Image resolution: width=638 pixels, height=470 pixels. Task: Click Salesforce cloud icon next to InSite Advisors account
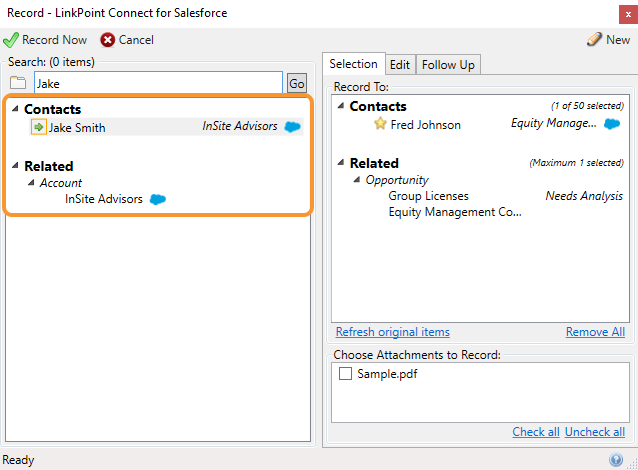[x=158, y=199]
